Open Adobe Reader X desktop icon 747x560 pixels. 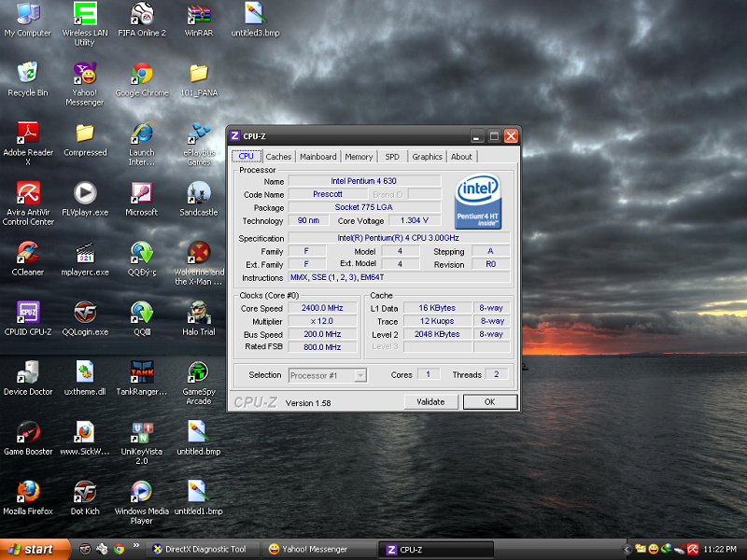coord(28,133)
